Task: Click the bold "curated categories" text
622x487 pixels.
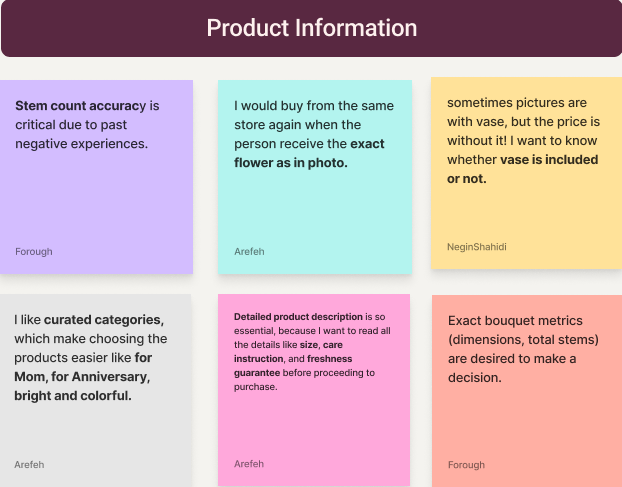Action: 103,320
